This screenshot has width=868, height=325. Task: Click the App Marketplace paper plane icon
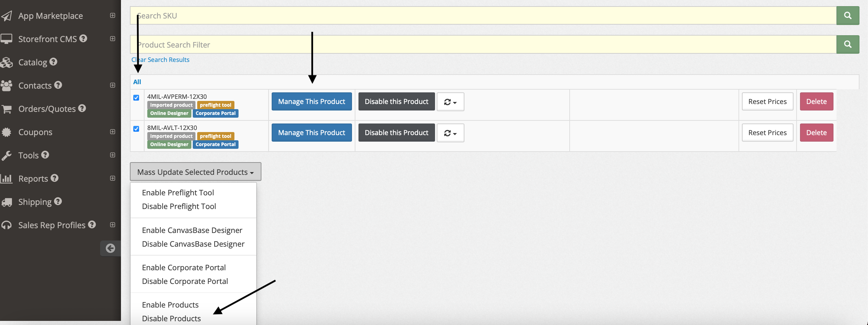[x=7, y=16]
